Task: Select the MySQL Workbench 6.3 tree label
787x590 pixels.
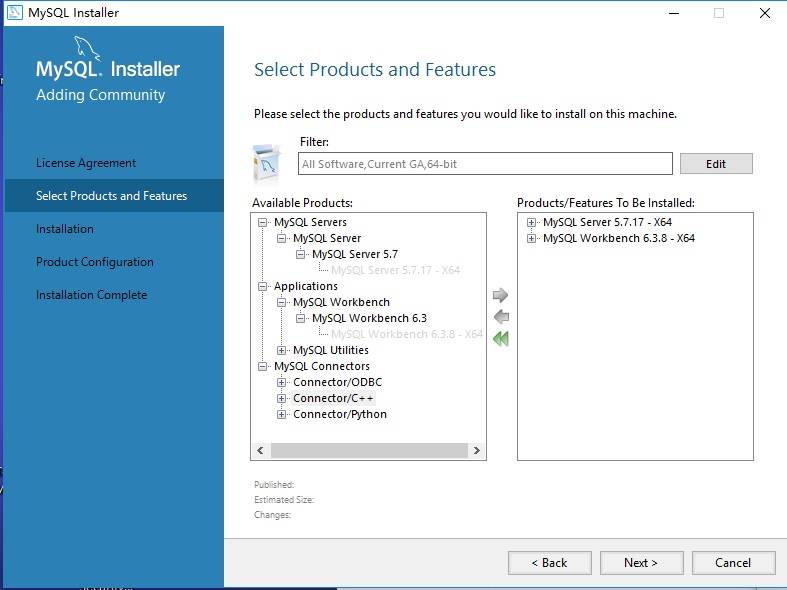Action: 369,319
